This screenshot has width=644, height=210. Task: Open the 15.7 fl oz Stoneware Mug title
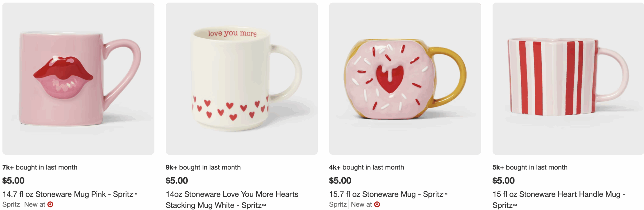tap(388, 194)
